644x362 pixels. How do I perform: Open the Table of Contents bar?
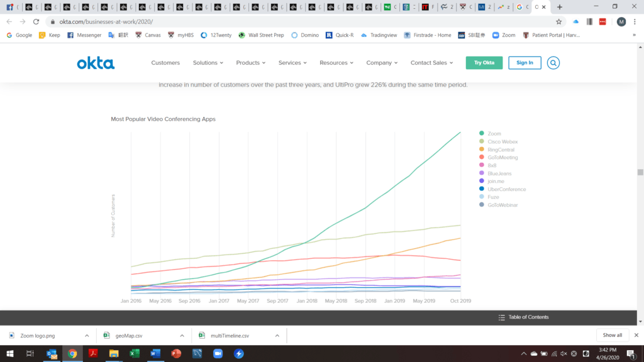coord(523,317)
